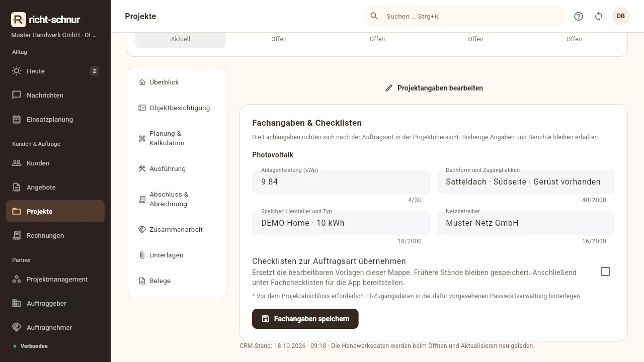The image size is (644, 362).
Task: Click the Abschluss & Abrechnung receipt icon
Action: click(x=142, y=199)
